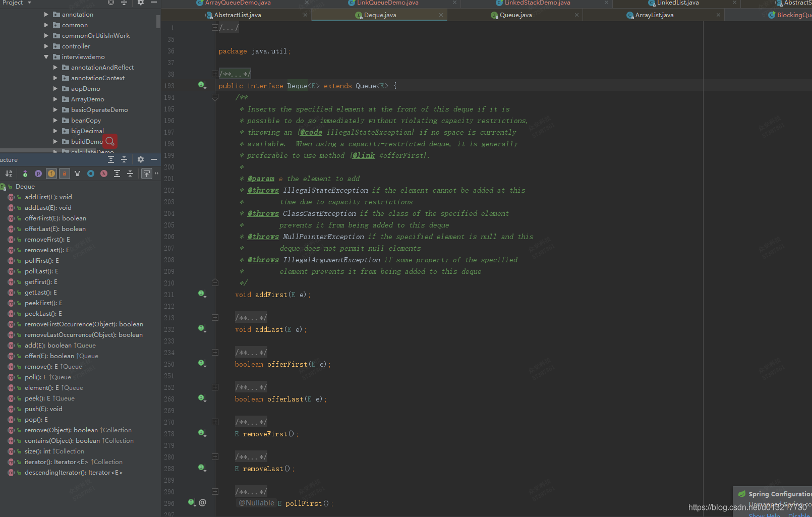Unfold the collapsed comment above offerFirst
Viewport: 812px width, 517px height.
pos(215,353)
